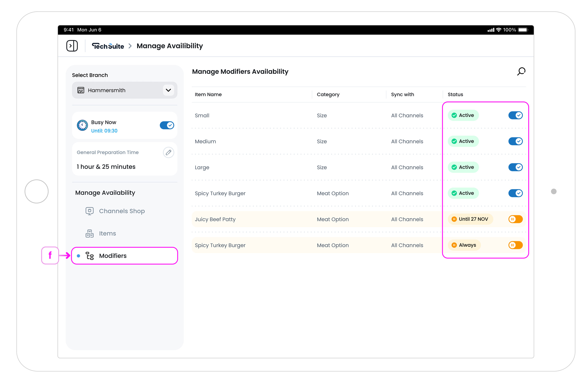Click the search icon on Manage Modifiers Availability
Screen dimensions: 588x383
521,72
